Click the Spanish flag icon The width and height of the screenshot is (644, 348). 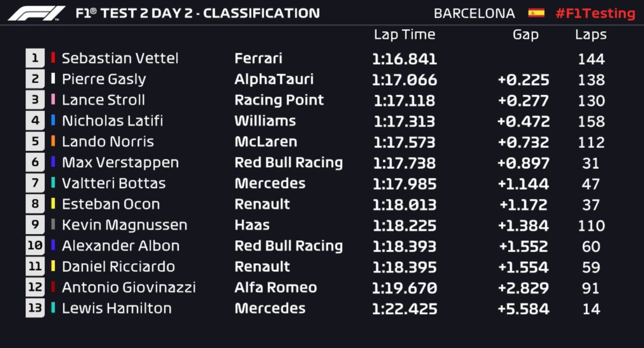pos(536,13)
